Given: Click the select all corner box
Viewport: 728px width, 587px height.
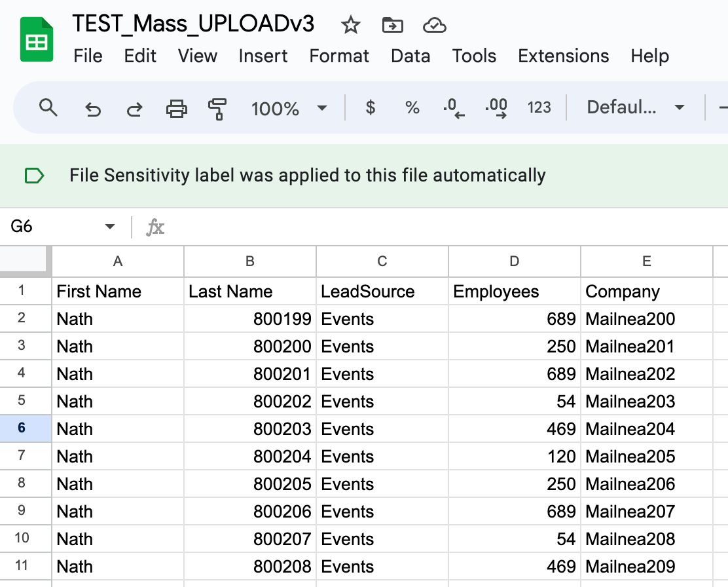Looking at the screenshot, I should [x=26, y=261].
